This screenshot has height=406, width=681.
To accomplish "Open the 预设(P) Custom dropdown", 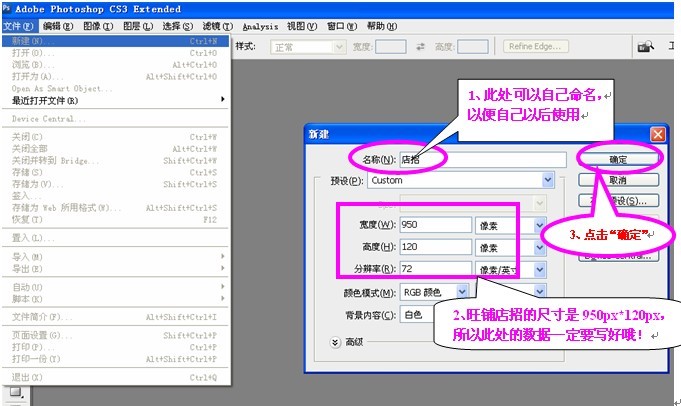I will coord(461,180).
